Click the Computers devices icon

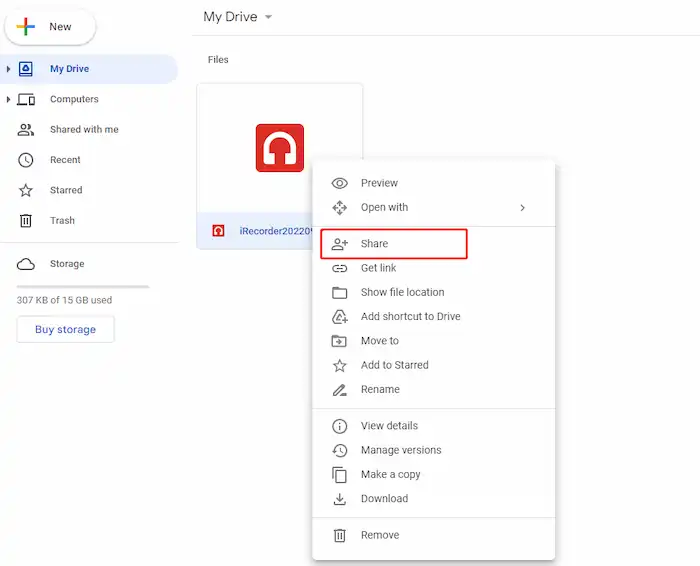[26, 99]
